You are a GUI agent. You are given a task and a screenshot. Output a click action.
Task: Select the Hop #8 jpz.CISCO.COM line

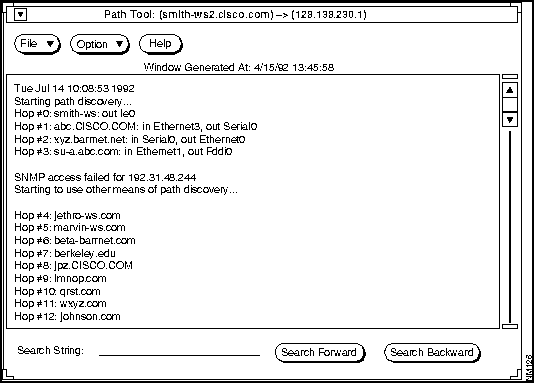point(74,266)
